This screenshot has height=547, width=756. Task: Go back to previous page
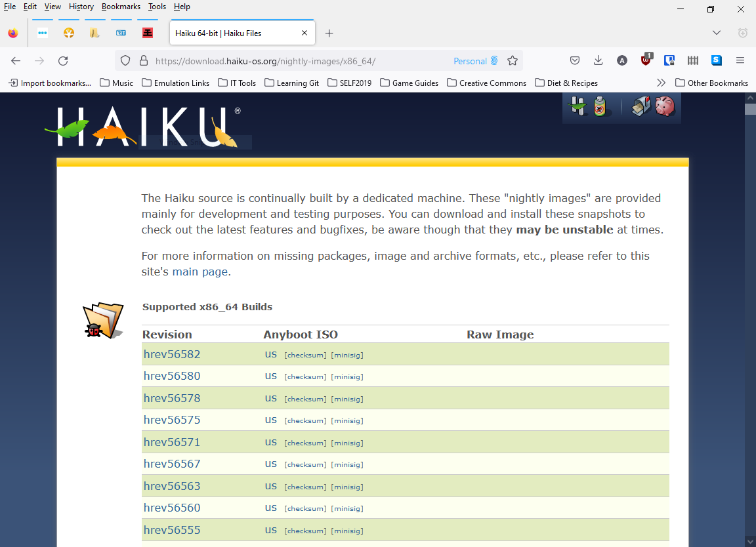[x=16, y=61]
